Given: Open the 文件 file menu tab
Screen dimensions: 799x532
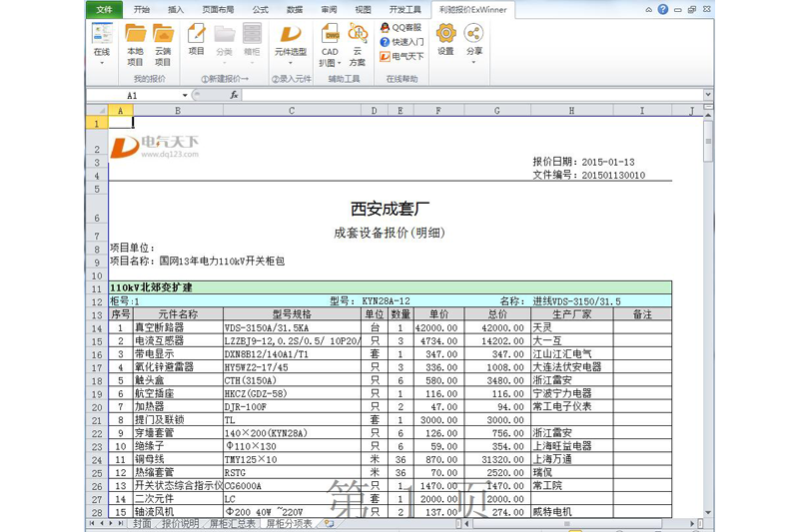Looking at the screenshot, I should pos(103,9).
